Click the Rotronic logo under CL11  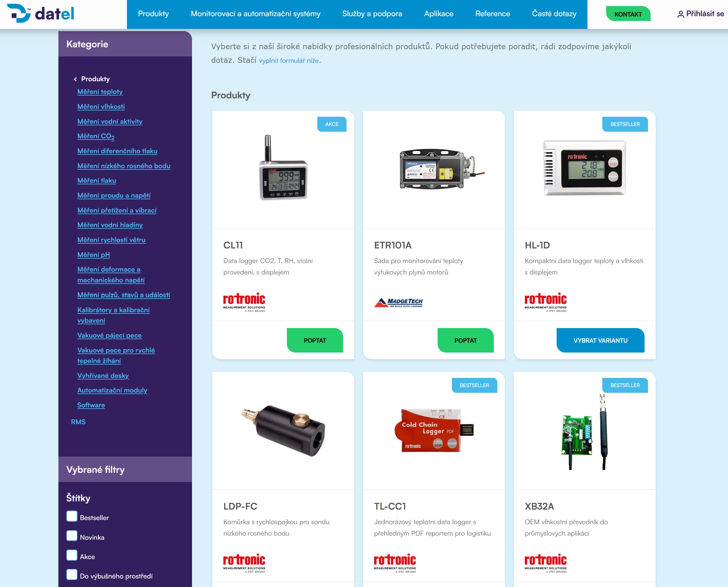pyautogui.click(x=244, y=302)
